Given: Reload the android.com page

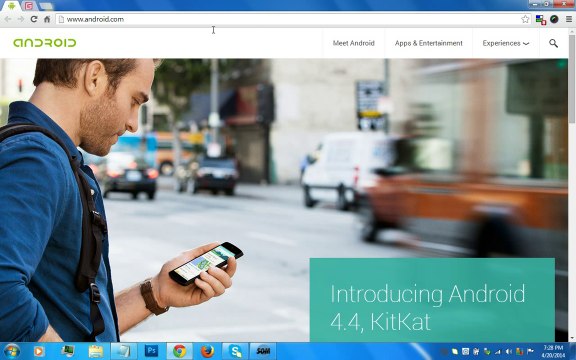Looking at the screenshot, I should [34, 19].
